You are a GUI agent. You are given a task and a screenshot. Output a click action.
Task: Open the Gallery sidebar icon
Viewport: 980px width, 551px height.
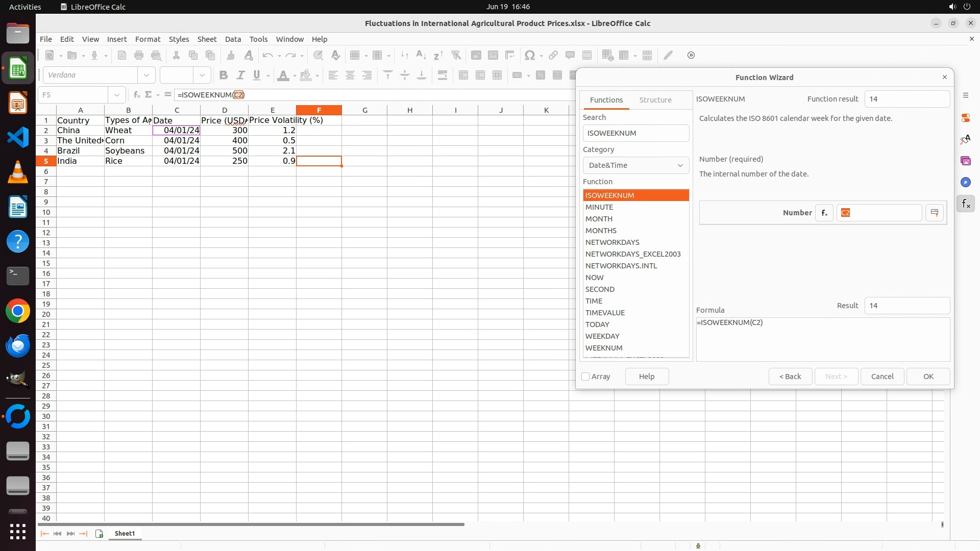[966, 161]
